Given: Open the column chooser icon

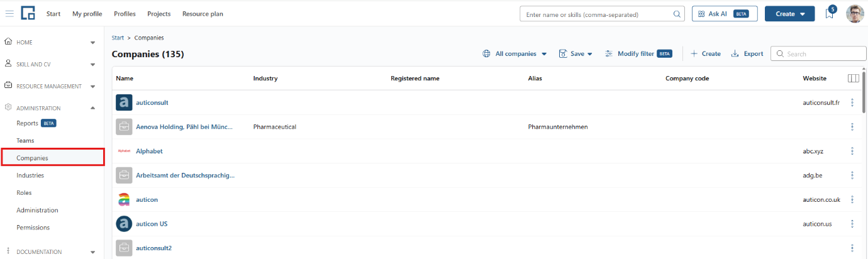Looking at the screenshot, I should [854, 79].
